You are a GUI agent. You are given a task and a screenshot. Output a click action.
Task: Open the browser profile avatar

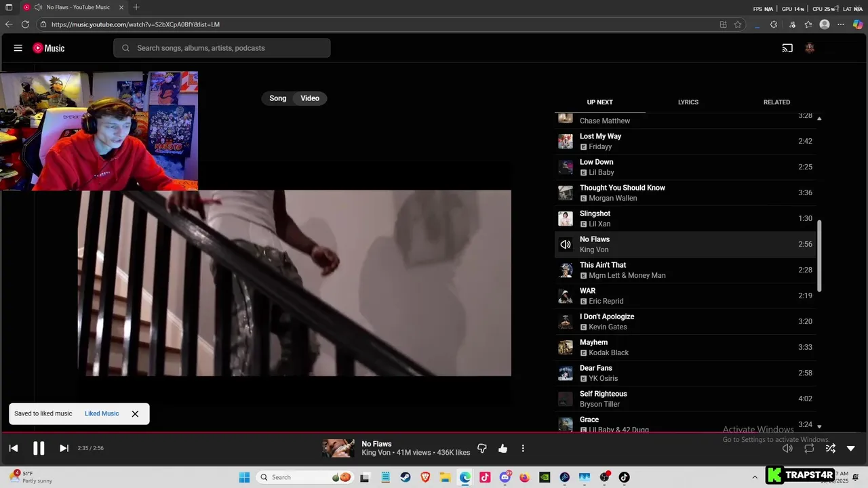[825, 24]
